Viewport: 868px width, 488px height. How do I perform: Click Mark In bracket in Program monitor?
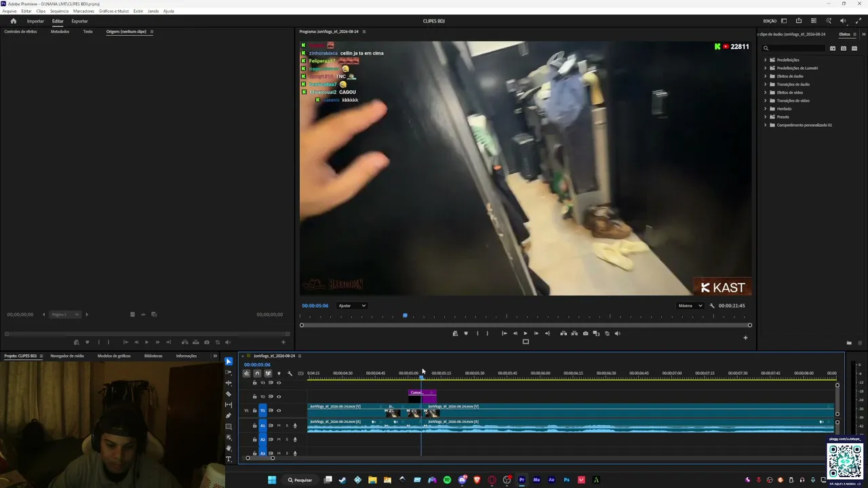click(477, 333)
